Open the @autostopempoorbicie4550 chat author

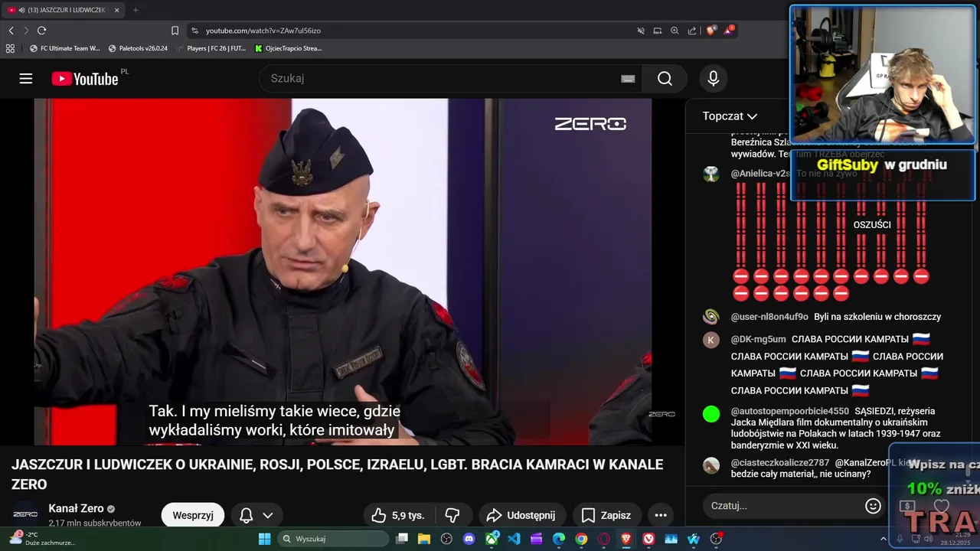click(789, 411)
